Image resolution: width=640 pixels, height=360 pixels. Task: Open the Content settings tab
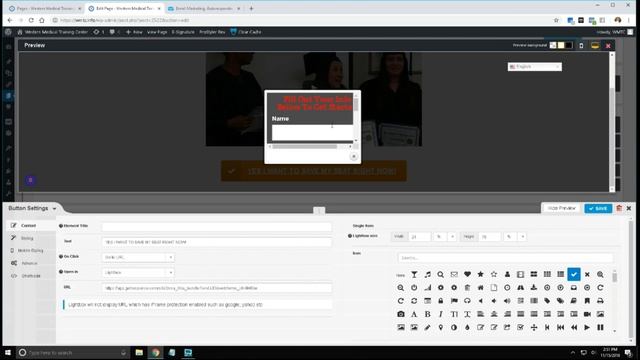[x=29, y=225]
